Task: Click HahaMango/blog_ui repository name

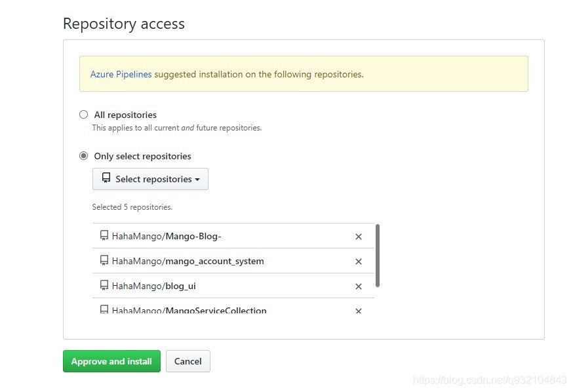Action: tap(154, 286)
